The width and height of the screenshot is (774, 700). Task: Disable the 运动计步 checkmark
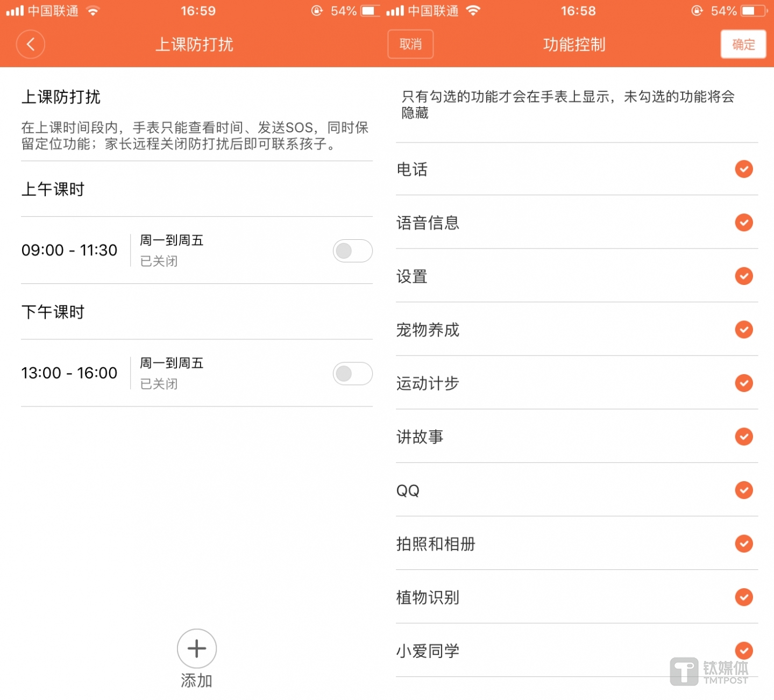pyautogui.click(x=743, y=383)
